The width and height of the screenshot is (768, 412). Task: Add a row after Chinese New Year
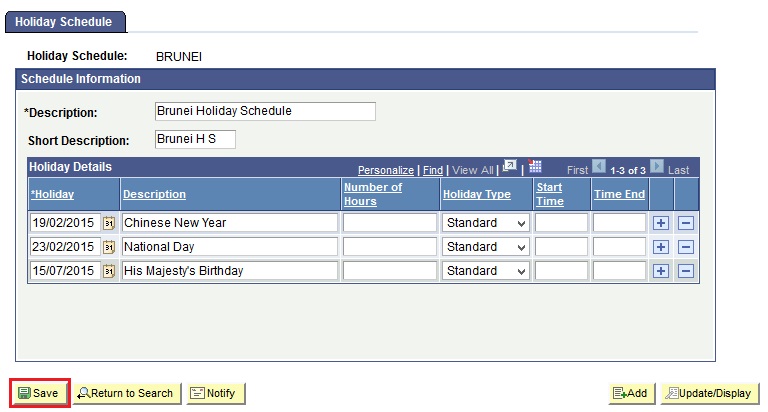pyautogui.click(x=661, y=223)
